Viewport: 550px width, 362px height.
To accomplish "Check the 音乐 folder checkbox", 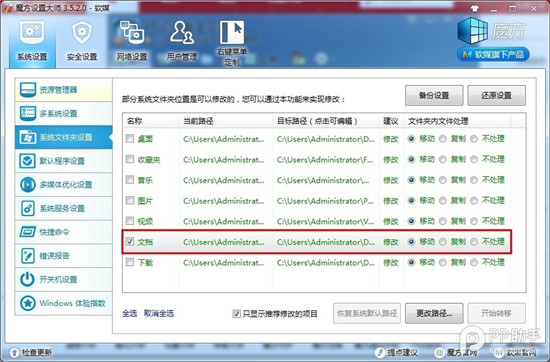I will click(x=130, y=180).
